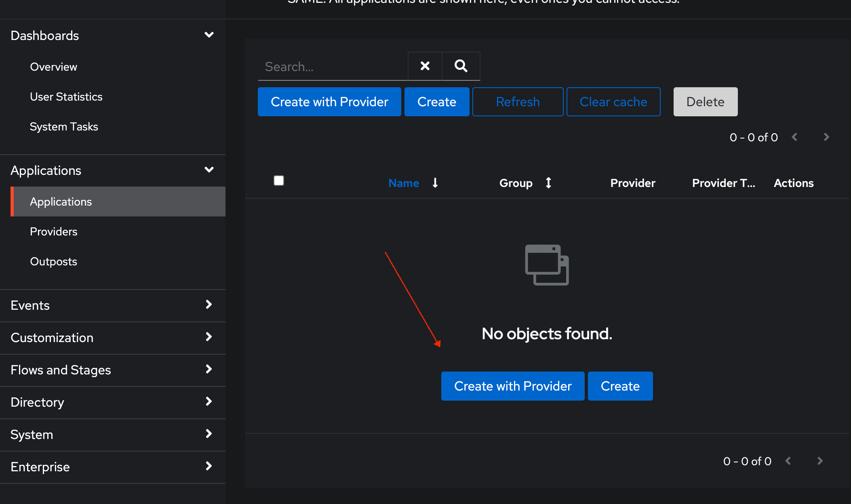
Task: Open the Providers page
Action: point(53,231)
